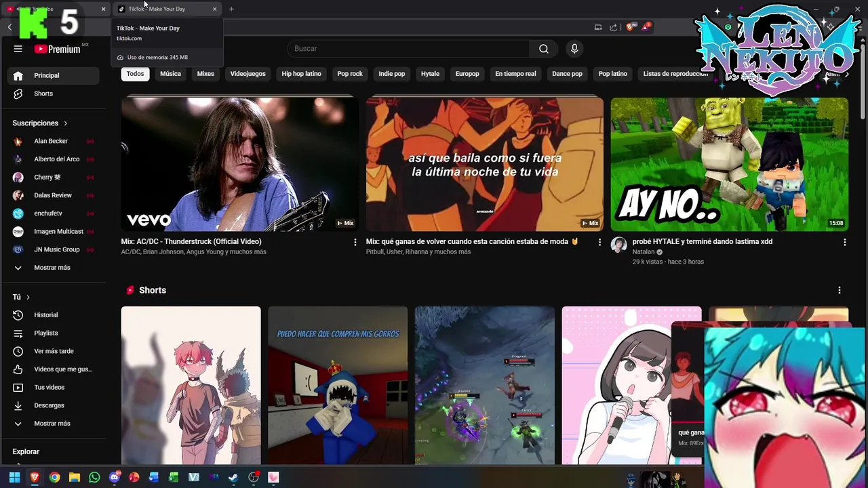
Task: Open Alberto del Arco subscription channel
Action: [54, 159]
